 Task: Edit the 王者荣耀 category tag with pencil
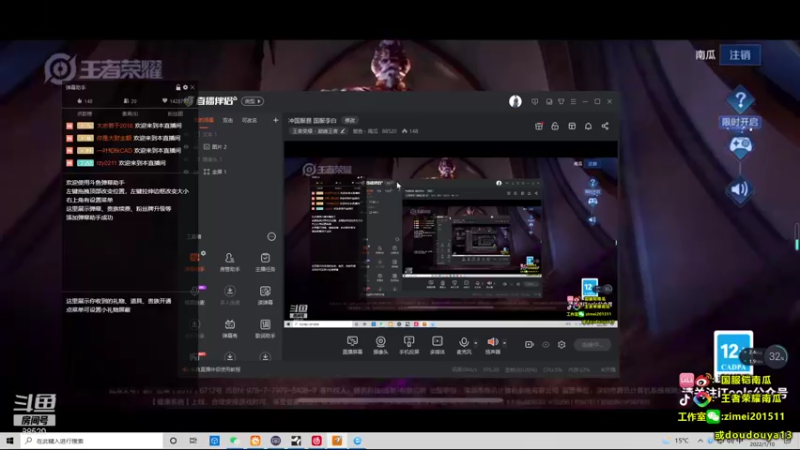pyautogui.click(x=343, y=131)
